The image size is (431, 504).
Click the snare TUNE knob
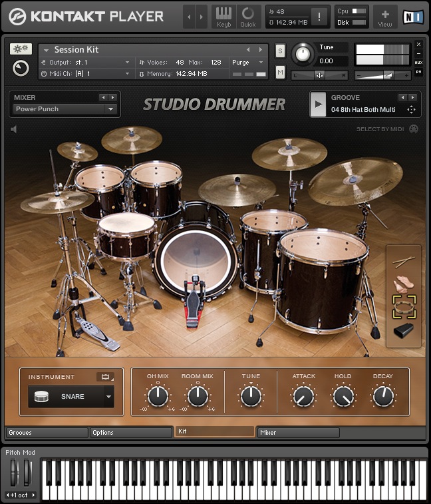pyautogui.click(x=251, y=395)
